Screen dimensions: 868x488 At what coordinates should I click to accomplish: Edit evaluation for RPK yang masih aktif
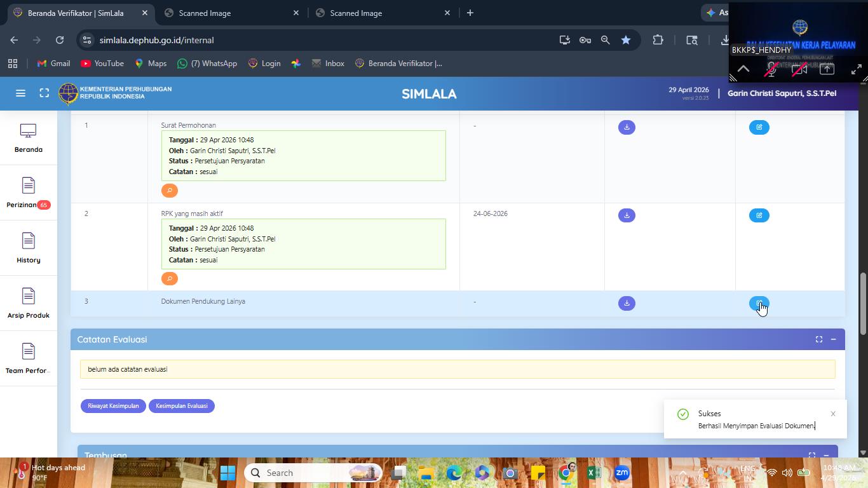(759, 215)
